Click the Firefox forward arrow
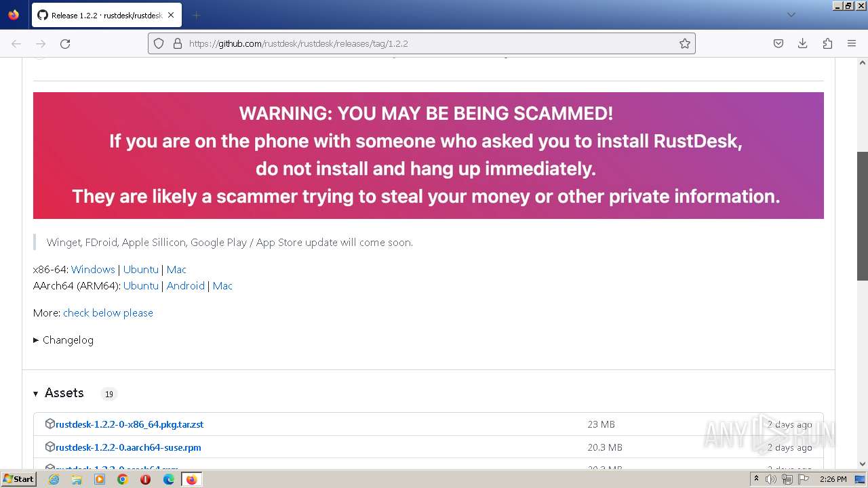 (41, 43)
